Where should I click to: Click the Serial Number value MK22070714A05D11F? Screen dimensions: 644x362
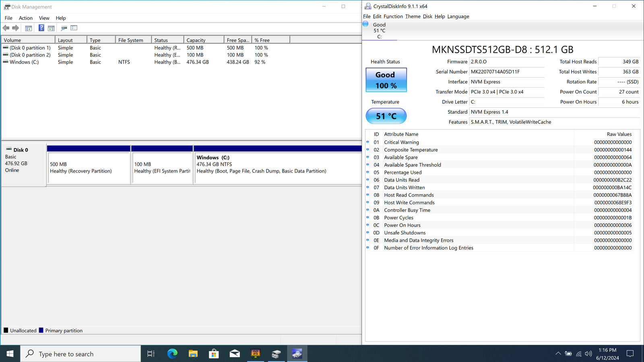tap(495, 72)
